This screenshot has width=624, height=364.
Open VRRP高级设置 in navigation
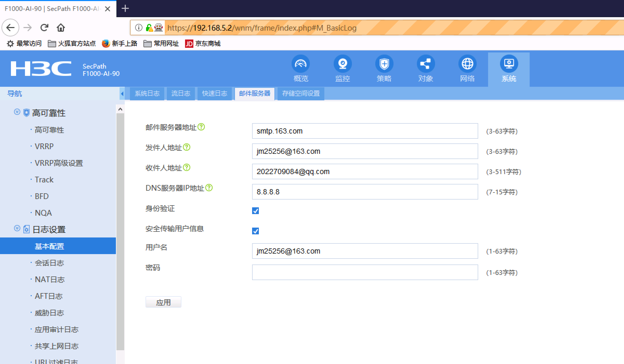[59, 163]
